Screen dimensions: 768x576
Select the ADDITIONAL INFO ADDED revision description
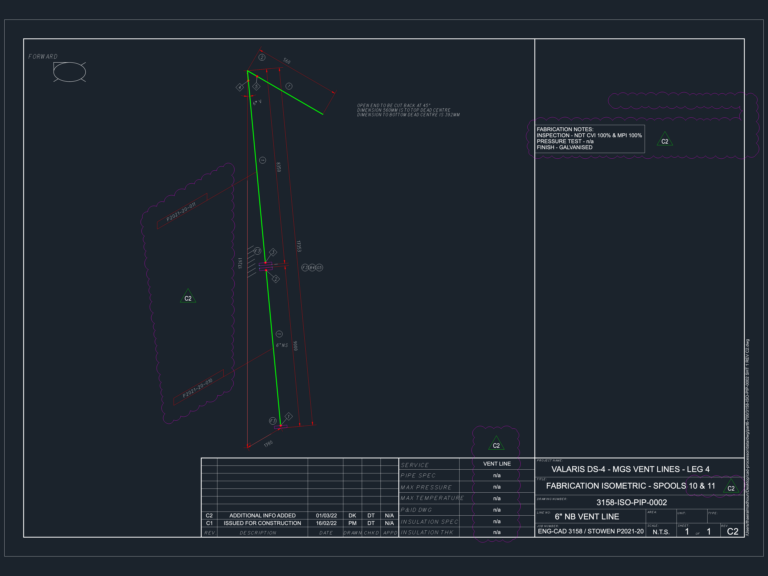263,515
